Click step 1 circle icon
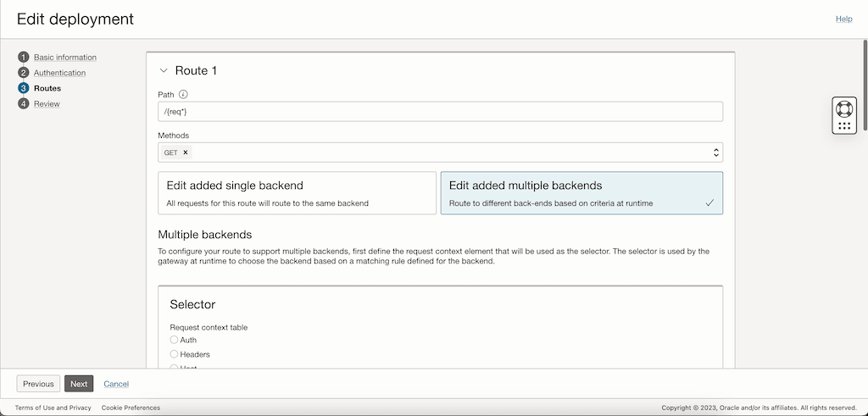The height and width of the screenshot is (416, 868). click(x=23, y=57)
